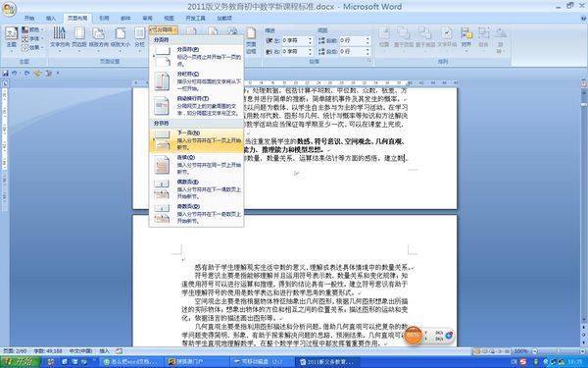Open the 主题 themes gallery
This screenshot has height=368, width=588.
(11, 38)
